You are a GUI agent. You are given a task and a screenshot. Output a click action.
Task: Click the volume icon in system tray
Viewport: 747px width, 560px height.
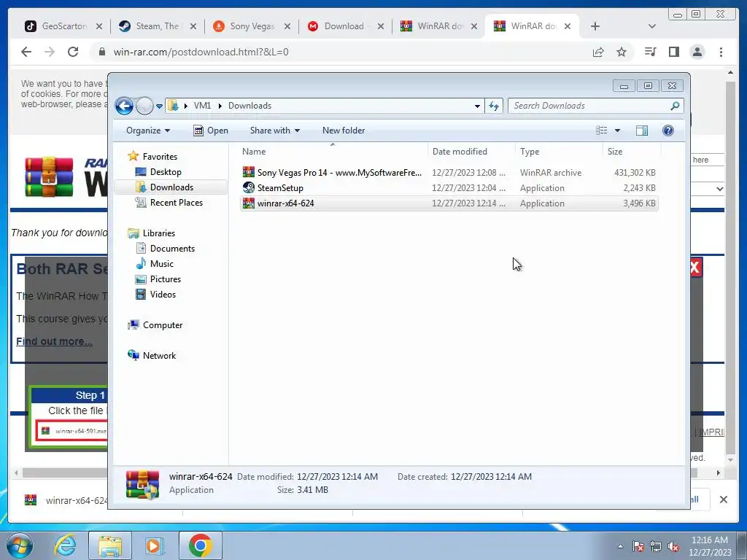(x=673, y=547)
